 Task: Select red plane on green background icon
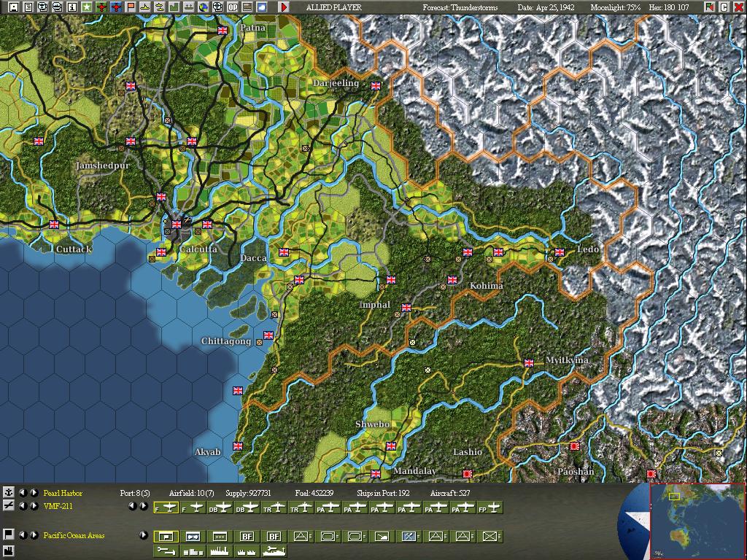101,7
